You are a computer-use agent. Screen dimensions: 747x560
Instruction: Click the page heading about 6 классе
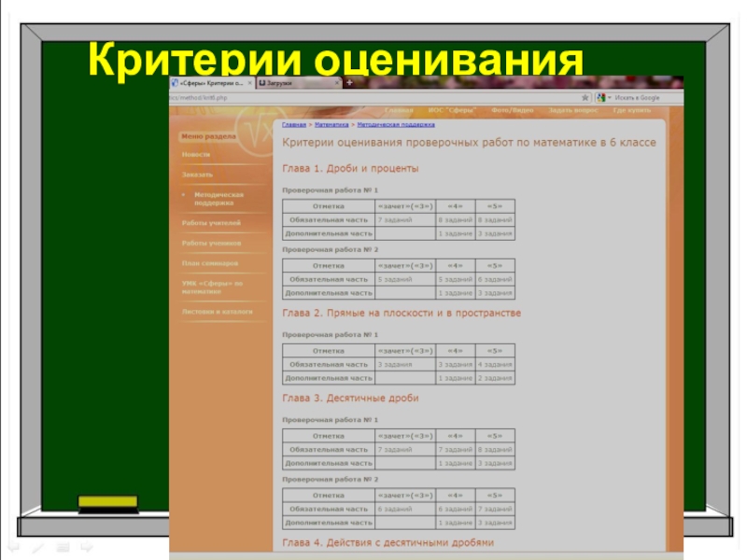tap(469, 143)
